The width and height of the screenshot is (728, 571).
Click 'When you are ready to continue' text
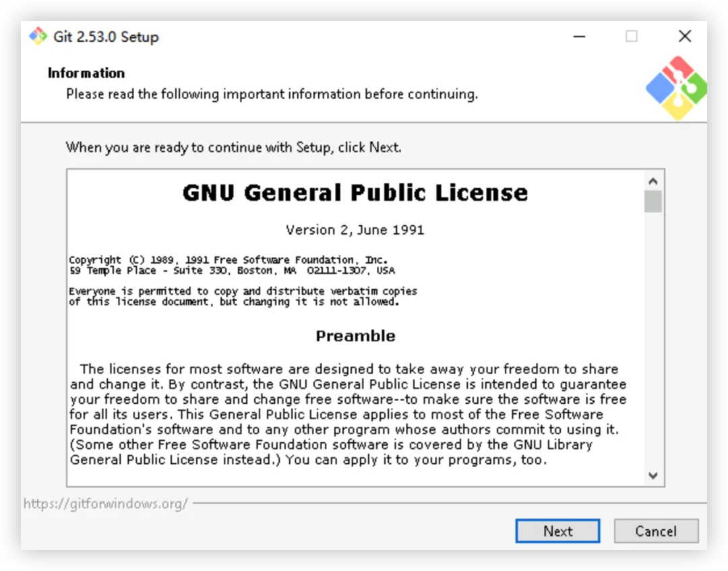233,148
